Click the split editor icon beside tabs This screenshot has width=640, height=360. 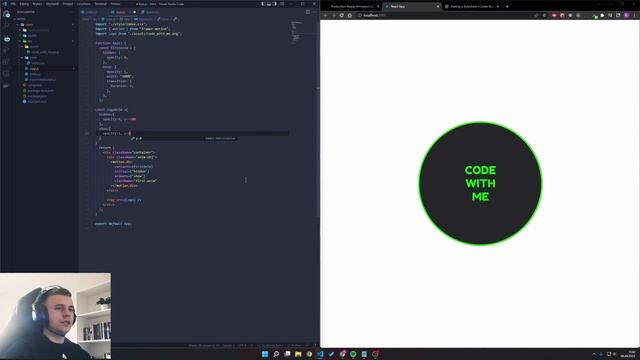(x=308, y=12)
